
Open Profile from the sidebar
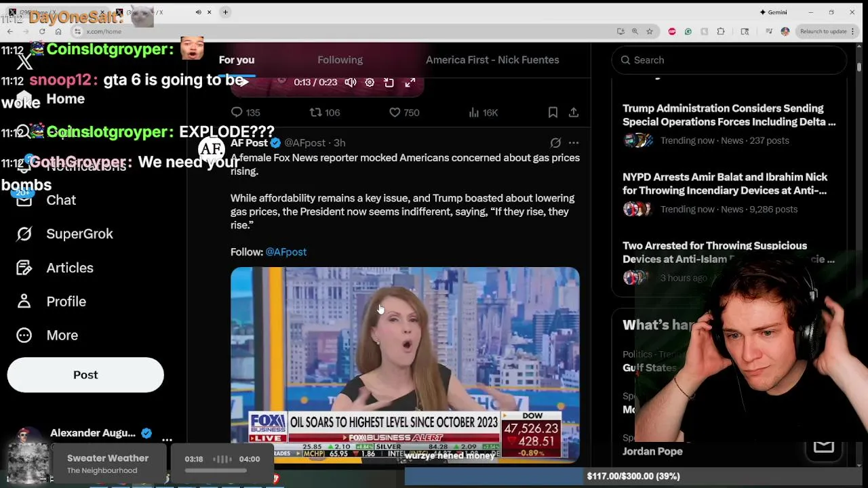[66, 302]
